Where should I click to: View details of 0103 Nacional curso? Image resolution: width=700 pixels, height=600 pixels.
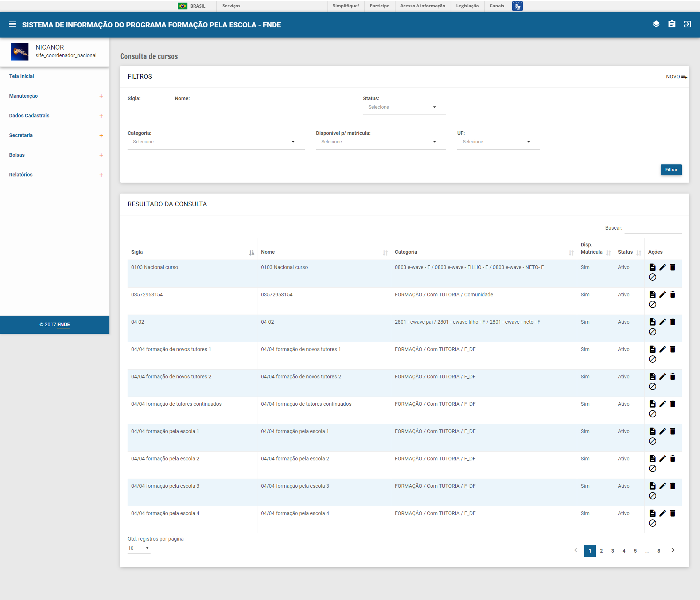[652, 267]
